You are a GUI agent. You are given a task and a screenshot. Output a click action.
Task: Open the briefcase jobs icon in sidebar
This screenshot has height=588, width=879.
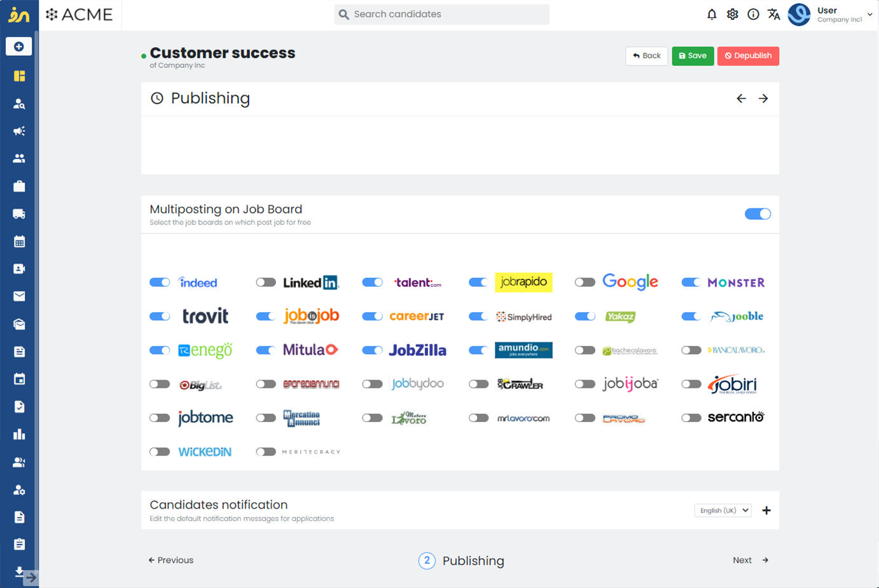pos(19,186)
